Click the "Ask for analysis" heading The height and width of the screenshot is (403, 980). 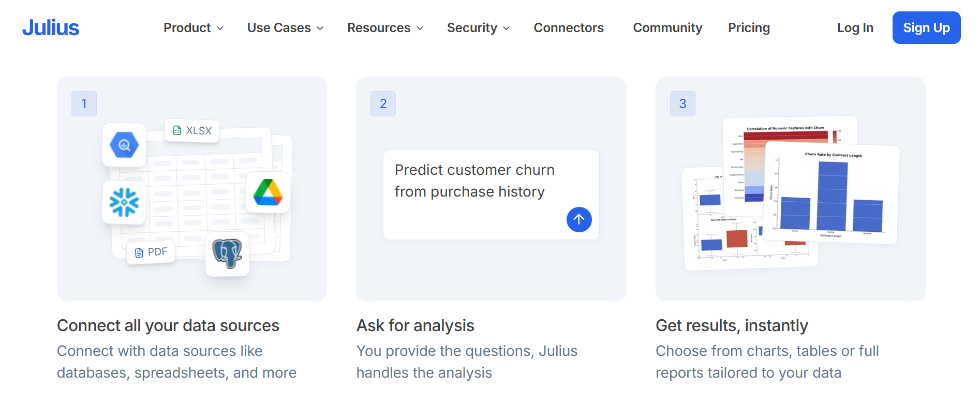pos(415,325)
